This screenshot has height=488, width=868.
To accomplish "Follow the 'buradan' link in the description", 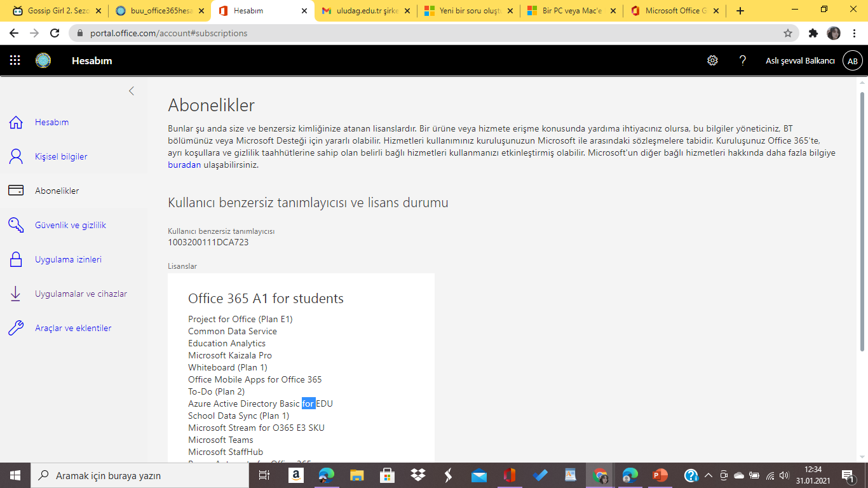I will click(x=184, y=165).
